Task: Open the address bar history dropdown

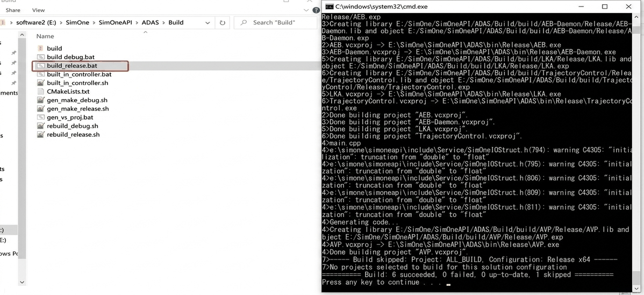Action: coord(206,23)
